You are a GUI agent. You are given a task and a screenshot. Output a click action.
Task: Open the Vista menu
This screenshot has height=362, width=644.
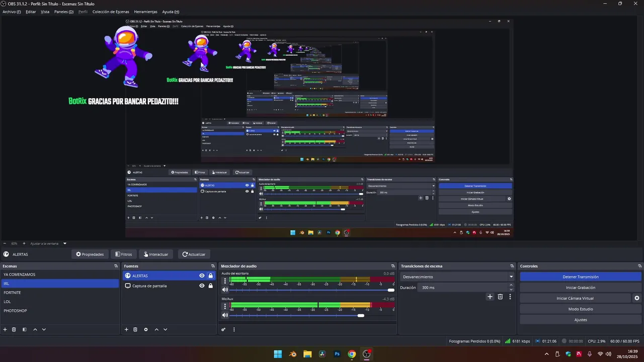pos(45,12)
